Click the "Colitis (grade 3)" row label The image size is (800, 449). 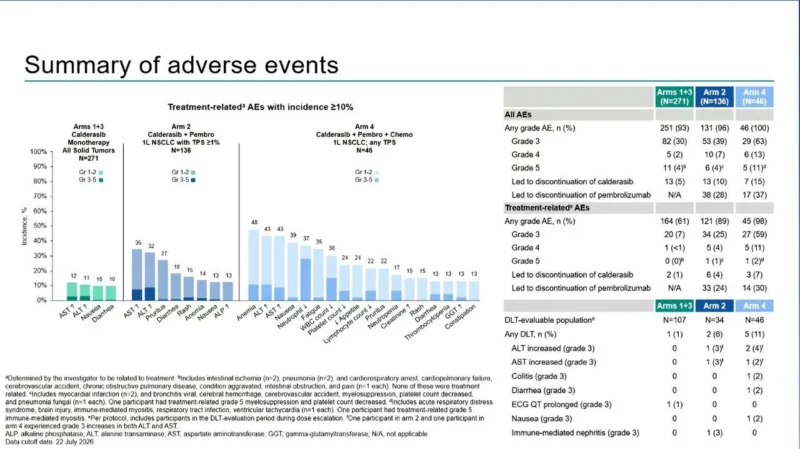(539, 377)
